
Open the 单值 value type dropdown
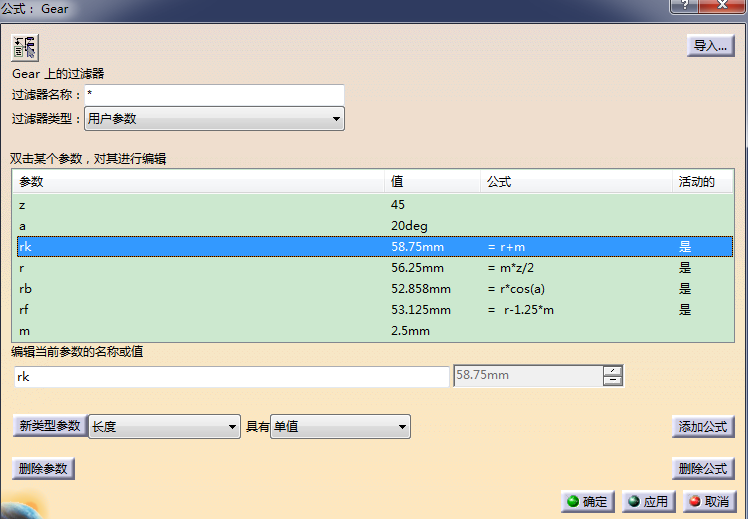(x=340, y=427)
